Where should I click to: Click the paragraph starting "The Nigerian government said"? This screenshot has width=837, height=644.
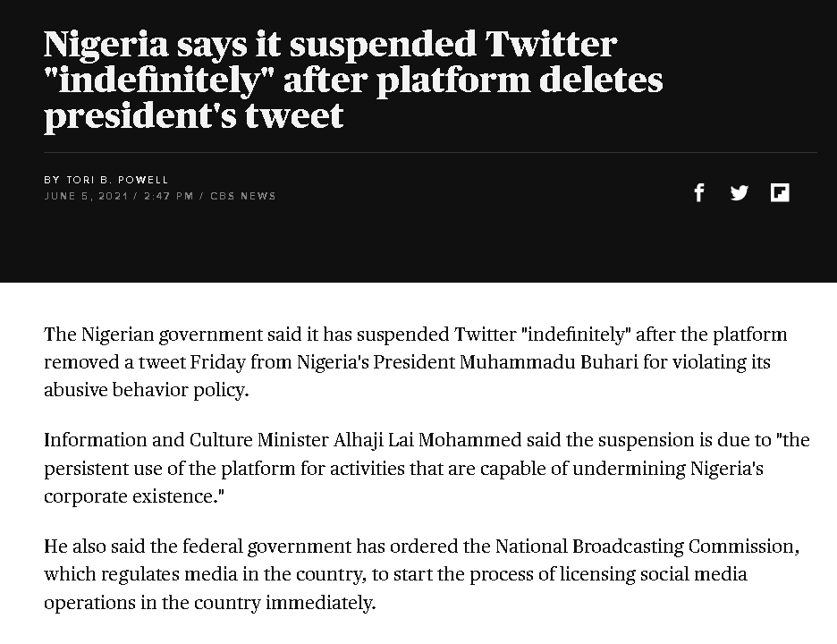tap(415, 362)
